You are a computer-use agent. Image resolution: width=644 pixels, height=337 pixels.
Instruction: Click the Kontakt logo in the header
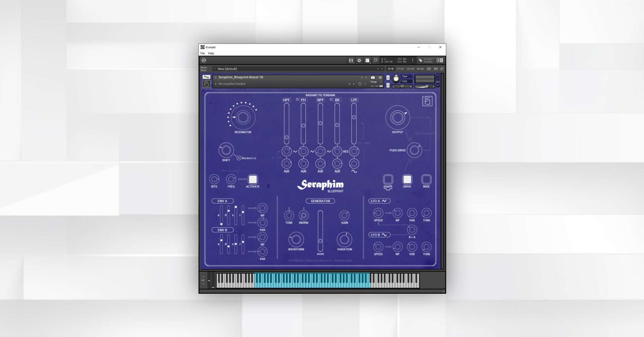pyautogui.click(x=204, y=60)
